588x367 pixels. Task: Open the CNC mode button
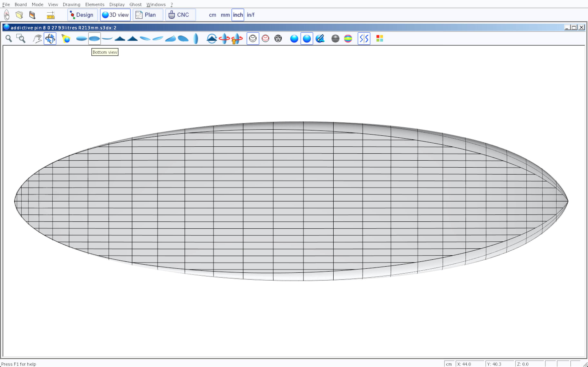(180, 15)
